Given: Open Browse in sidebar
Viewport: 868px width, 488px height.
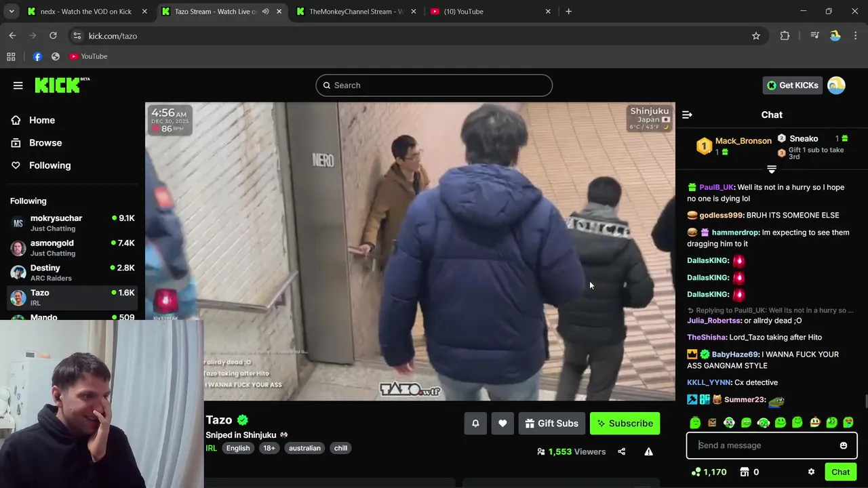Looking at the screenshot, I should 45,143.
